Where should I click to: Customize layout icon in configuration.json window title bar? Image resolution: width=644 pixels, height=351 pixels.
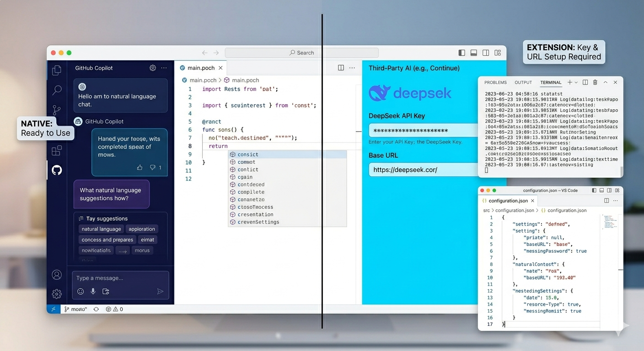(617, 191)
